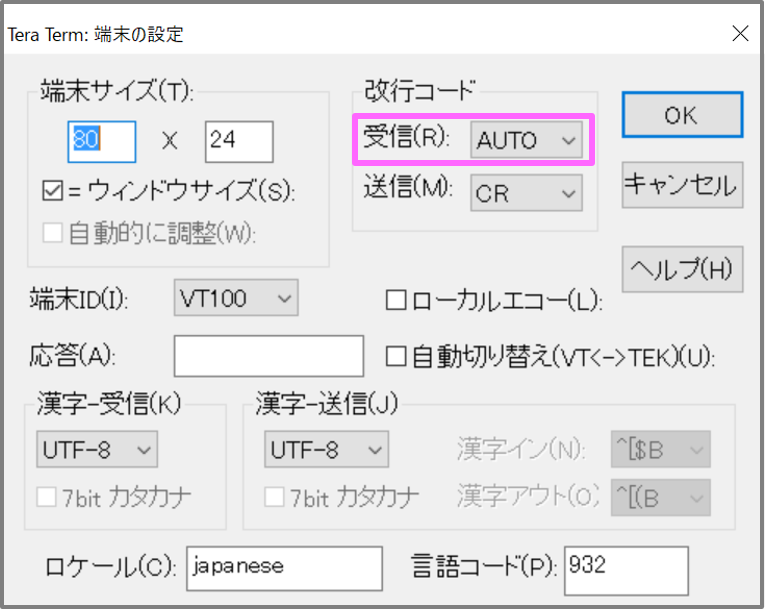This screenshot has width=765, height=609.
Task: Open the 漢字イン(N) ^[$B dropdown
Action: (x=661, y=449)
